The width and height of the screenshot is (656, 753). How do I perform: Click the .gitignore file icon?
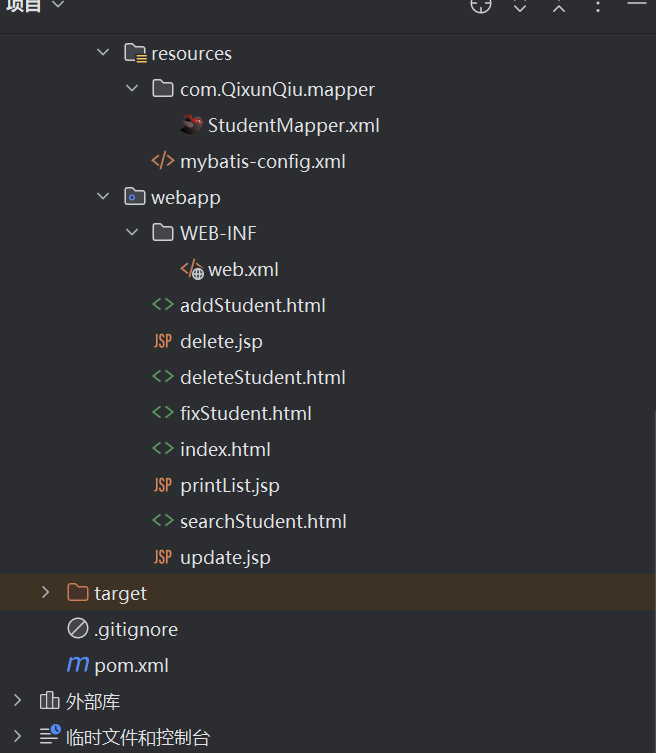click(x=77, y=629)
